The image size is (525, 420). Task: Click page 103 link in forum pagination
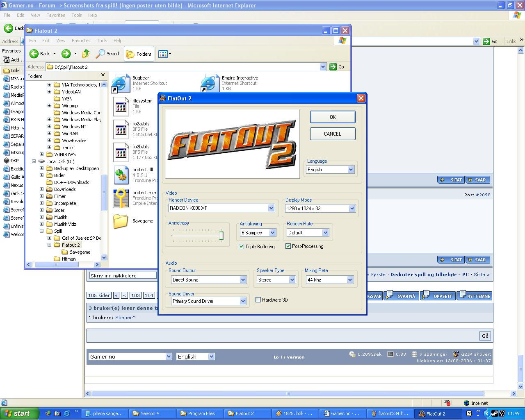(x=135, y=295)
